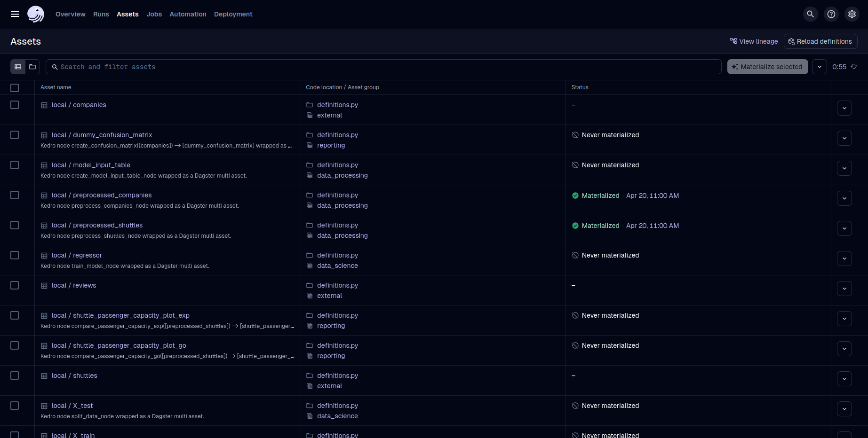The width and height of the screenshot is (868, 438).
Task: Switch to the asset list view icon
Action: (18, 67)
